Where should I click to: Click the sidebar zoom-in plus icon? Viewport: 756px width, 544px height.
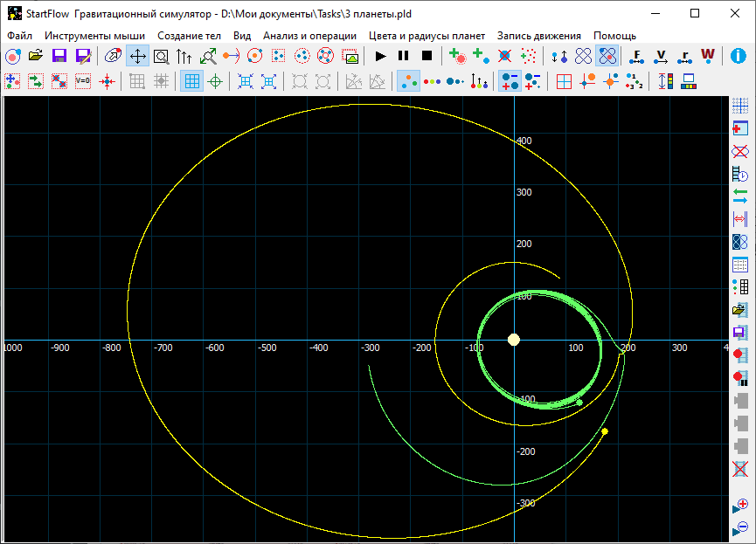[x=740, y=506]
